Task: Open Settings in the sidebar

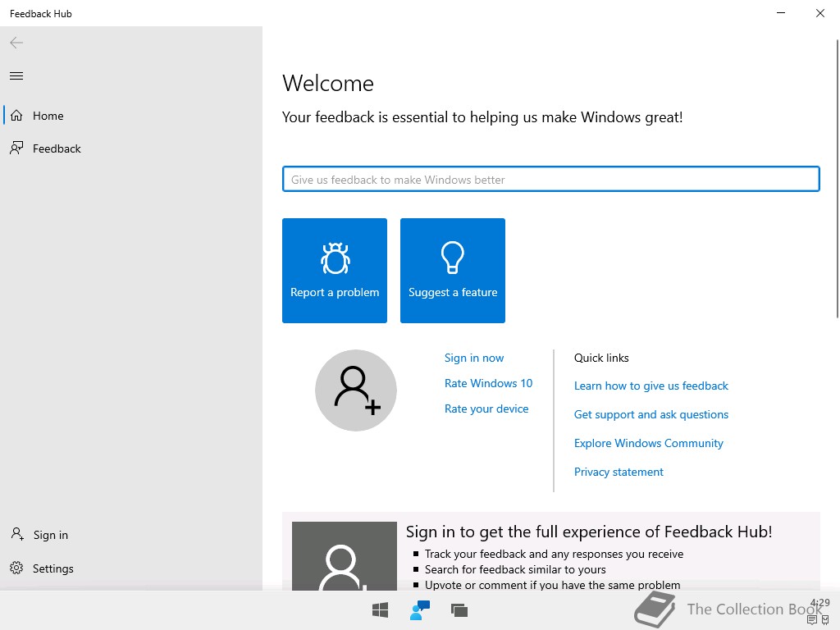Action: [x=131, y=568]
